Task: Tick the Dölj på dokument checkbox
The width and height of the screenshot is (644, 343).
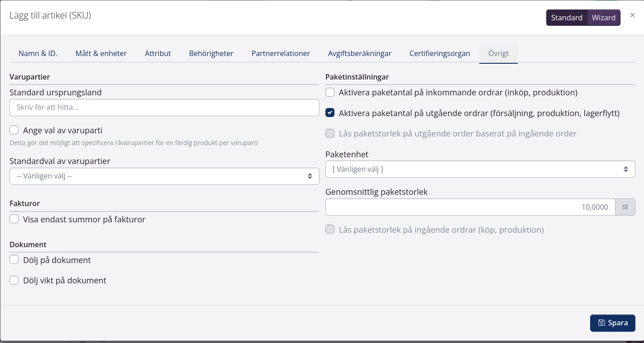Action: click(x=14, y=260)
